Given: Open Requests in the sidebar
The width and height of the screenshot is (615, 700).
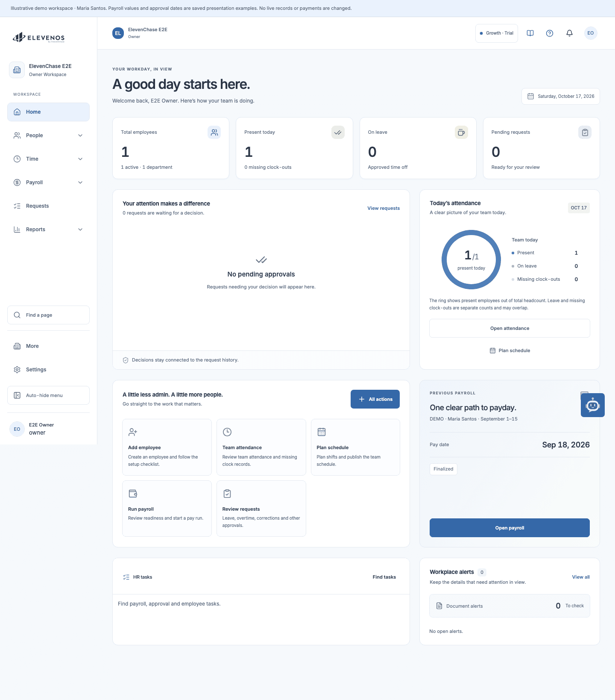Looking at the screenshot, I should point(48,206).
